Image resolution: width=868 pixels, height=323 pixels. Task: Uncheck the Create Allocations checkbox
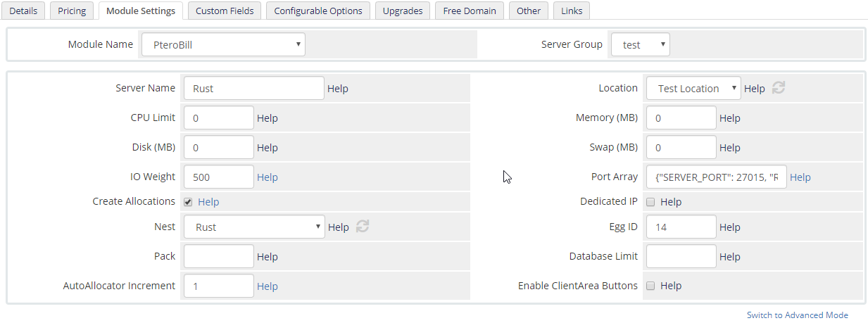coord(188,202)
